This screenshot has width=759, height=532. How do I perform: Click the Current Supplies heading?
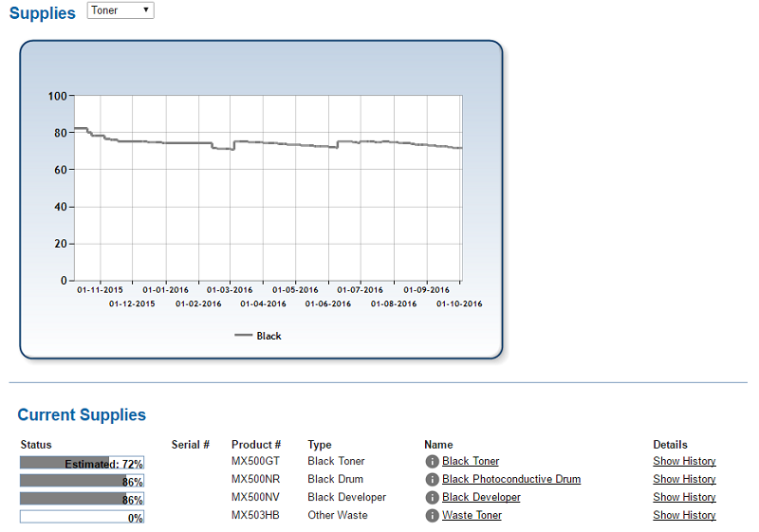pos(82,414)
